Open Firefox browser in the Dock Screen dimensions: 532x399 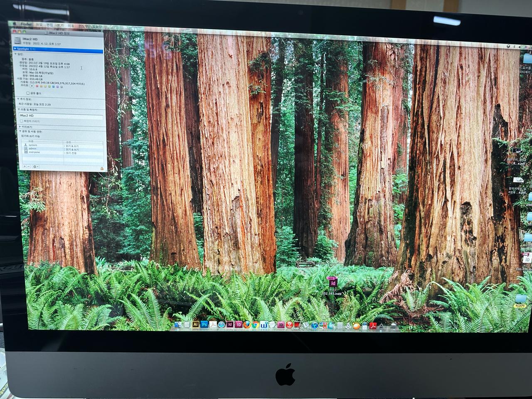pos(247,325)
